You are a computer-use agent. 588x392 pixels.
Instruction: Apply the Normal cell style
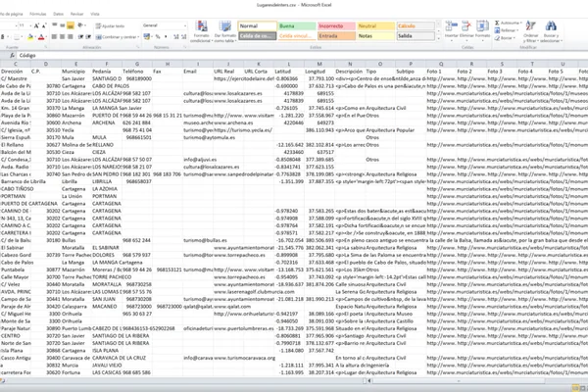pyautogui.click(x=258, y=25)
